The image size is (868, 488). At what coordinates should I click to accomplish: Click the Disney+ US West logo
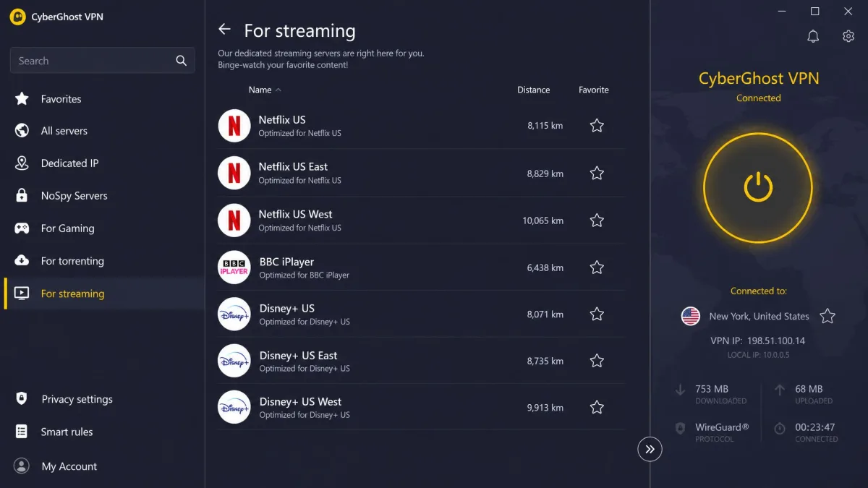[x=234, y=407]
